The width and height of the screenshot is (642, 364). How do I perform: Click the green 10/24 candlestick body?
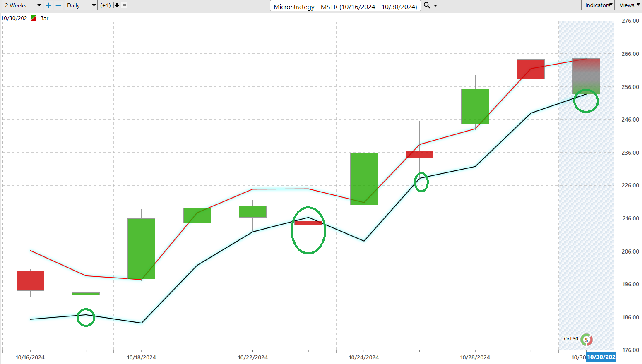(x=364, y=179)
